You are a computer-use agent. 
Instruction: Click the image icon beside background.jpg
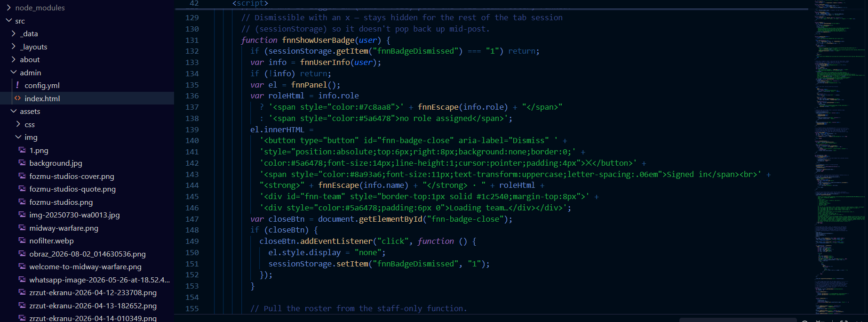click(x=22, y=163)
